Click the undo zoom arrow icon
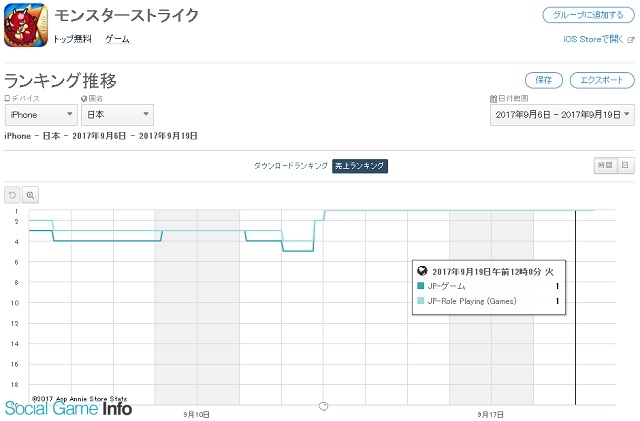The height and width of the screenshot is (421, 640). click(13, 195)
